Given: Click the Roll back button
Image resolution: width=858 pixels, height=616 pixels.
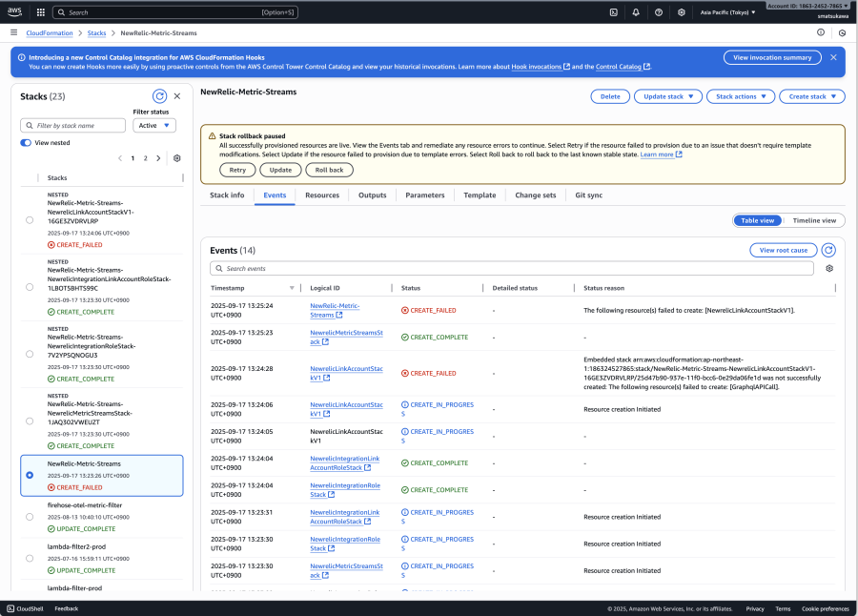Looking at the screenshot, I should click(x=330, y=170).
